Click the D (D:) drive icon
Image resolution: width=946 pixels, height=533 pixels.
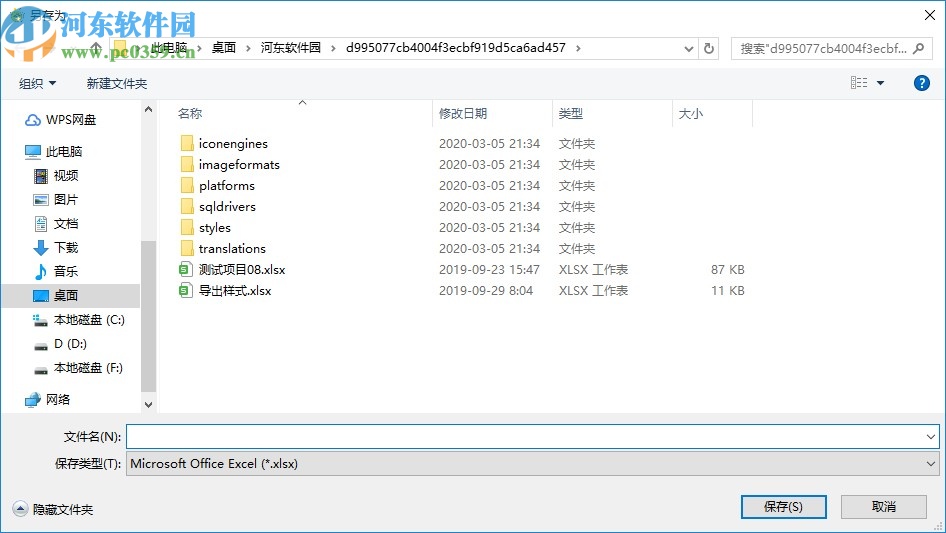(x=40, y=346)
